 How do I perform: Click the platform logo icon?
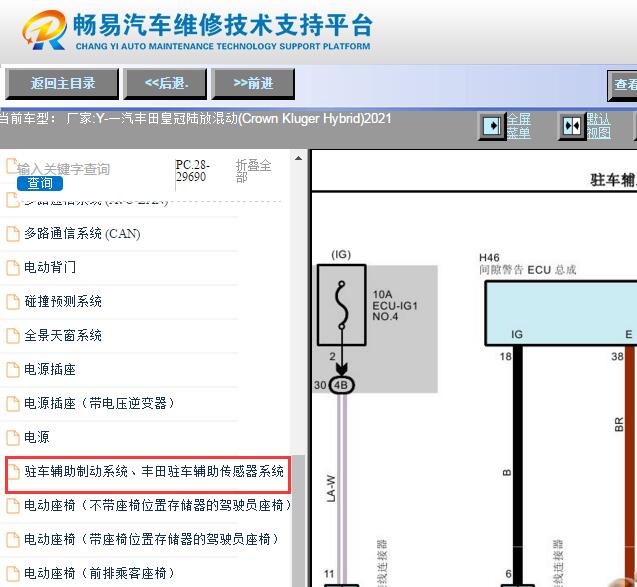pos(45,30)
